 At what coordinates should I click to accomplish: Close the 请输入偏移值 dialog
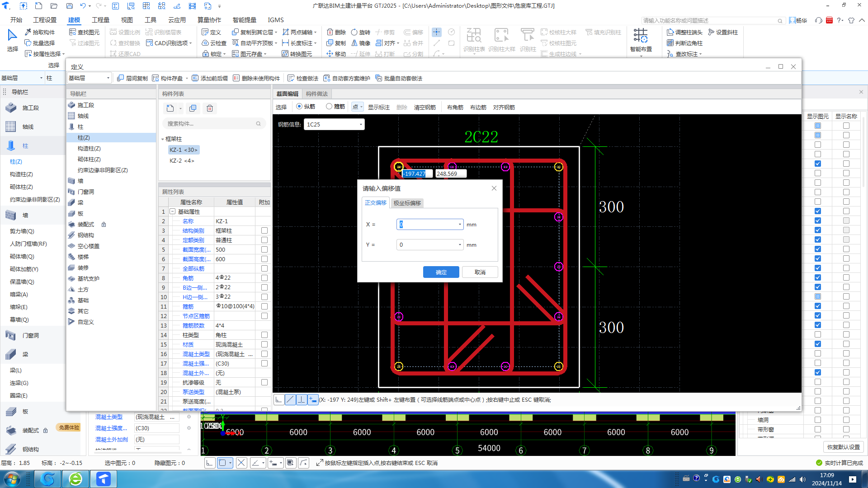(494, 188)
